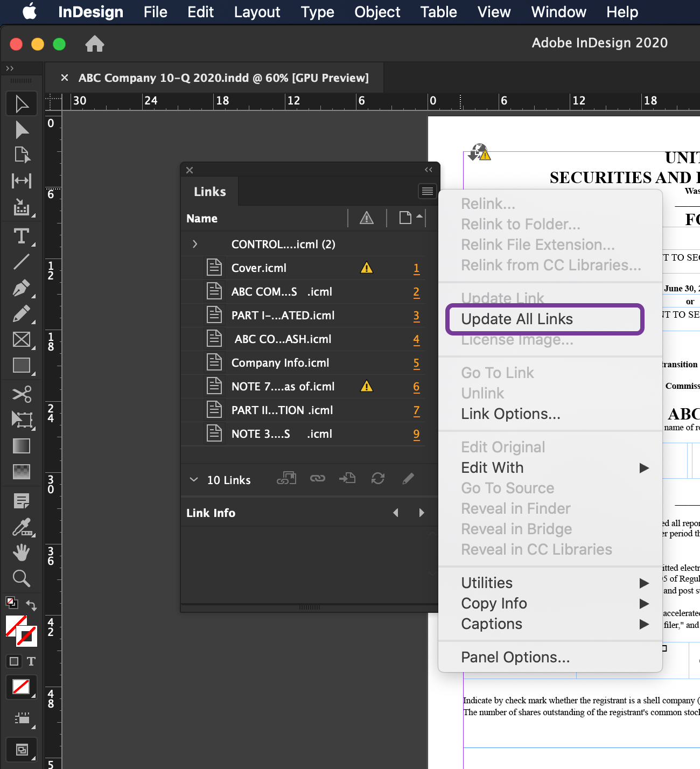The height and width of the screenshot is (769, 700).
Task: Click the Update Link refresh icon in Links panel
Action: point(377,479)
